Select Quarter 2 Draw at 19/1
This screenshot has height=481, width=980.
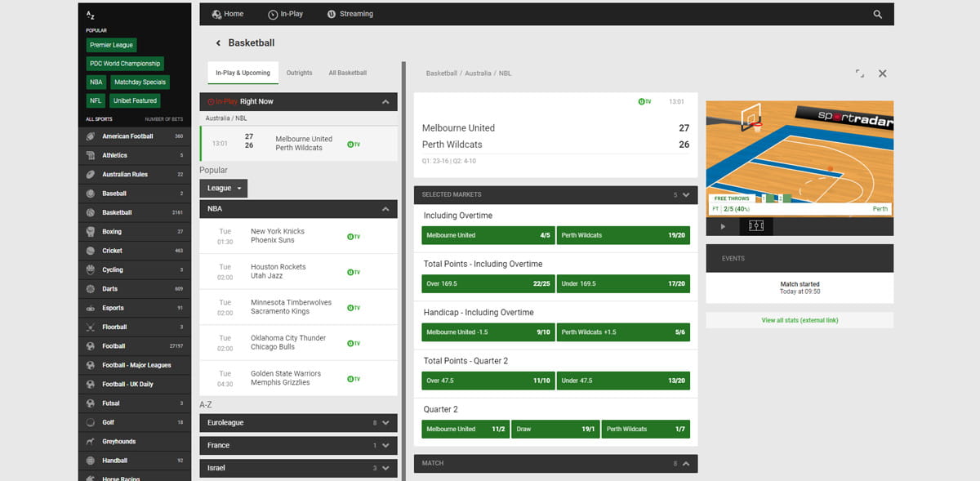click(x=555, y=429)
